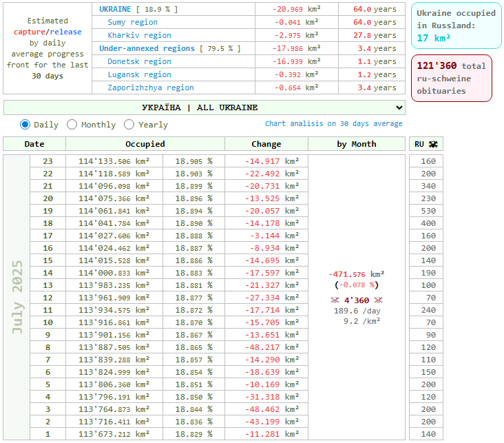The width and height of the screenshot is (504, 443).
Task: Click Zaporizhzhya estimate -0.654 km²
Action: (x=296, y=87)
